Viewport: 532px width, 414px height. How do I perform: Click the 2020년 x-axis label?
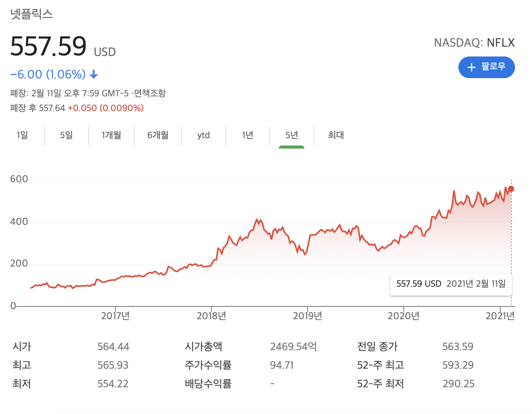tap(403, 316)
